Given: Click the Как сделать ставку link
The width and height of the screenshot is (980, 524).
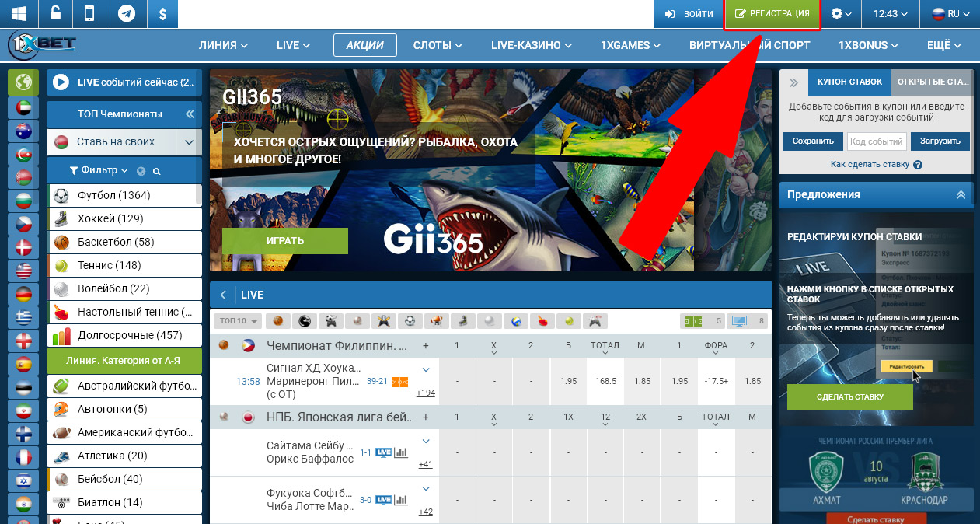Looking at the screenshot, I should [x=869, y=165].
